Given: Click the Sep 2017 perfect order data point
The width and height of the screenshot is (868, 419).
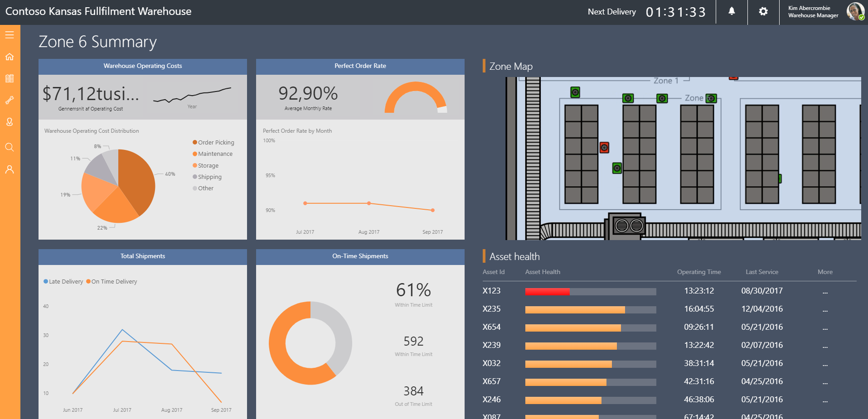Looking at the screenshot, I should pyautogui.click(x=433, y=210).
